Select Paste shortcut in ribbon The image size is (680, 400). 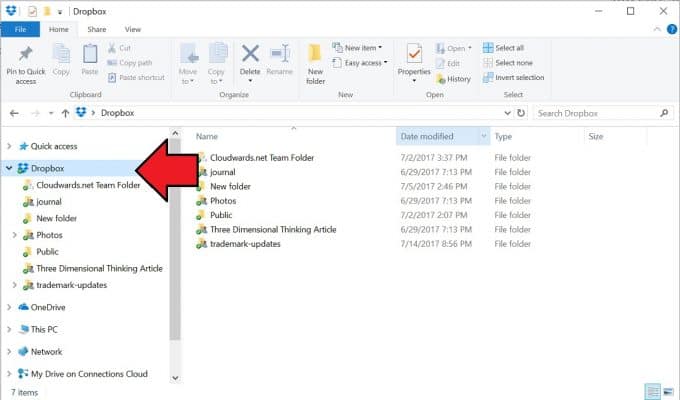coord(136,78)
